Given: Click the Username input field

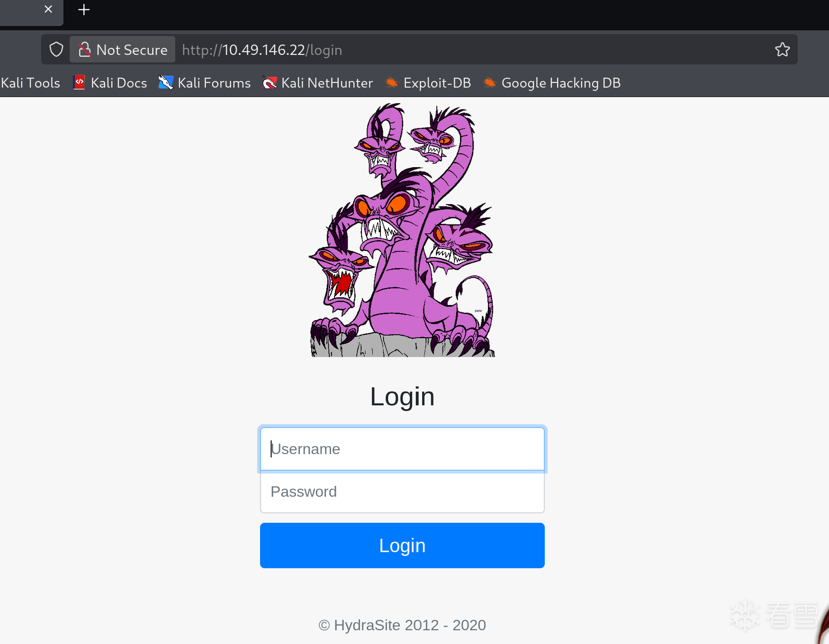Looking at the screenshot, I should click(x=402, y=449).
